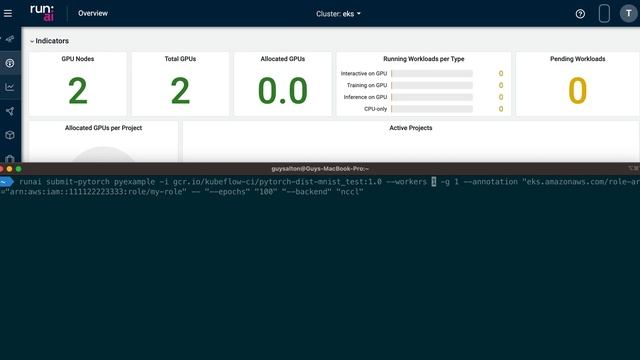
Task: Open the Overview dashboard sidebar icon
Action: click(10, 63)
